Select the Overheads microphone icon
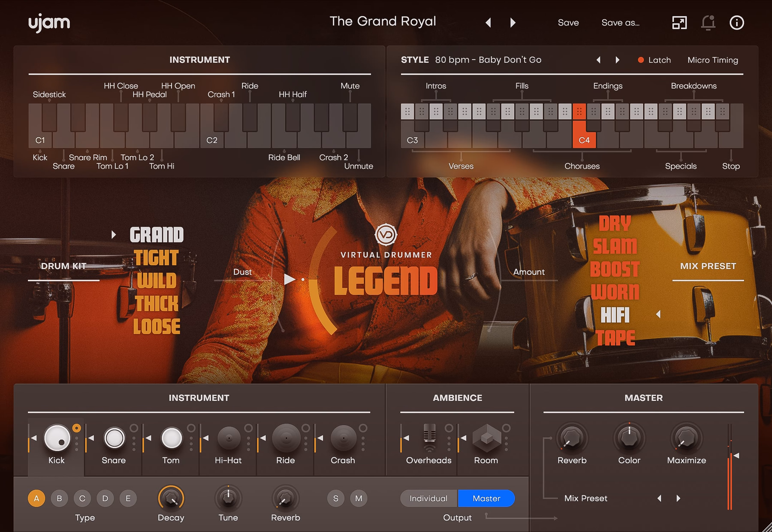The height and width of the screenshot is (532, 772). pyautogui.click(x=429, y=438)
